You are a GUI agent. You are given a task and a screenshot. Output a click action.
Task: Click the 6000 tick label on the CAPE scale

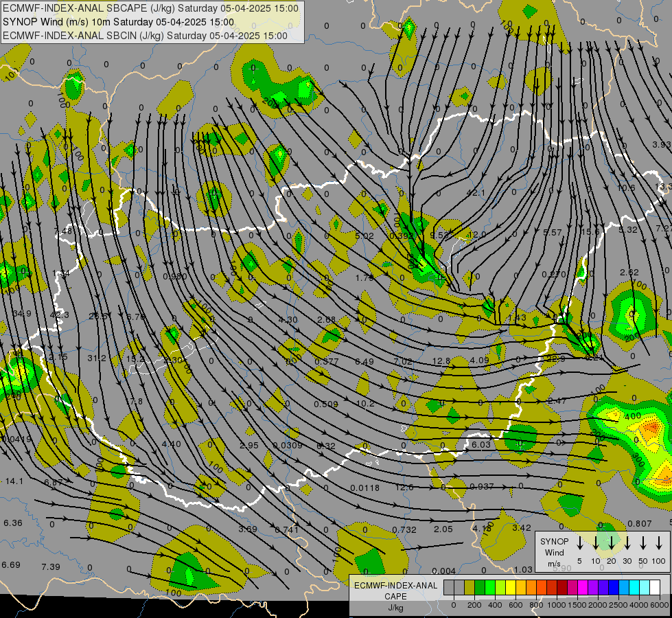(x=660, y=605)
